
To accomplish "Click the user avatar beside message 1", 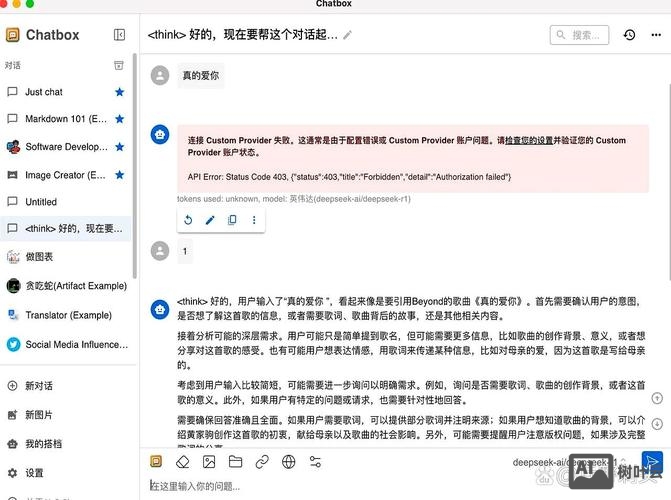I will pyautogui.click(x=160, y=250).
